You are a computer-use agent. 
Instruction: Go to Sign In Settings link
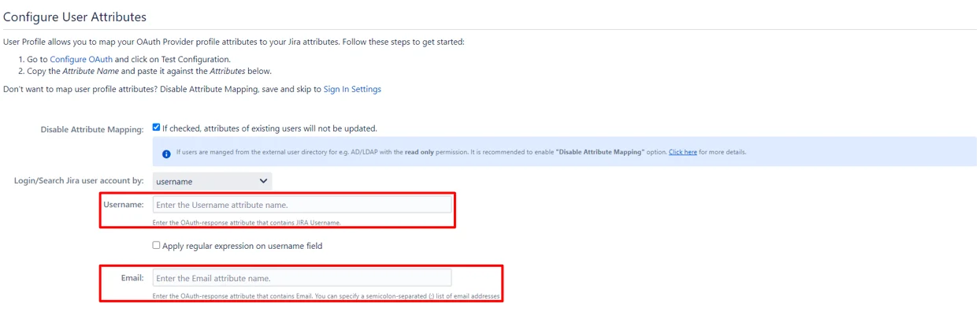pos(352,89)
